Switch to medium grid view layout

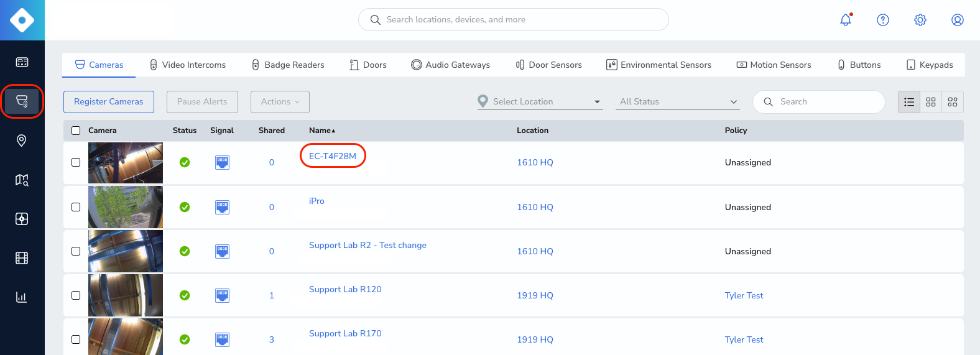(931, 102)
